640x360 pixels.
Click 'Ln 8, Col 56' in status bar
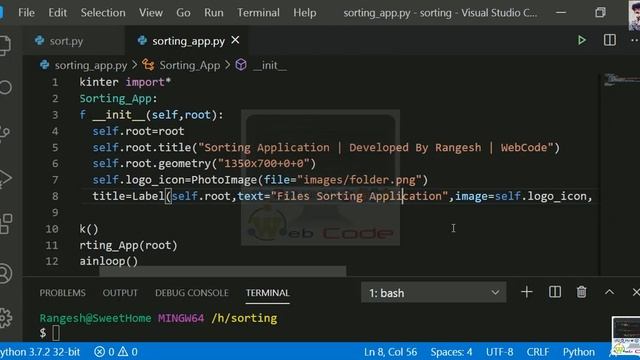pos(390,351)
